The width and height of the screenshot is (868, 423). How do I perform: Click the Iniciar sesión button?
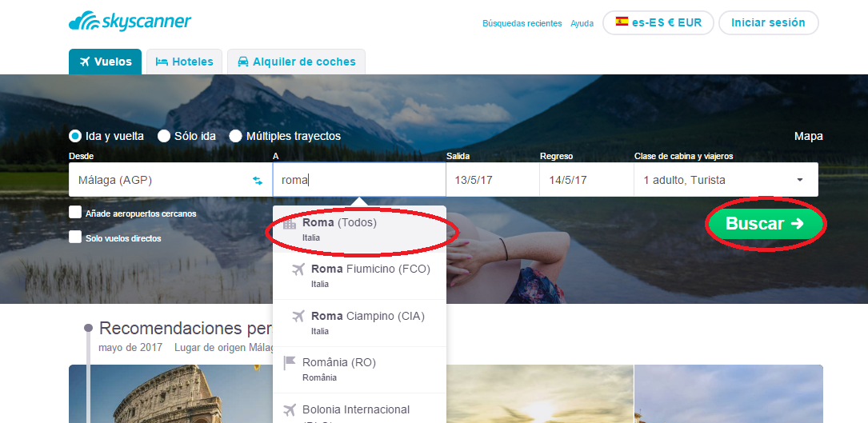(x=768, y=22)
